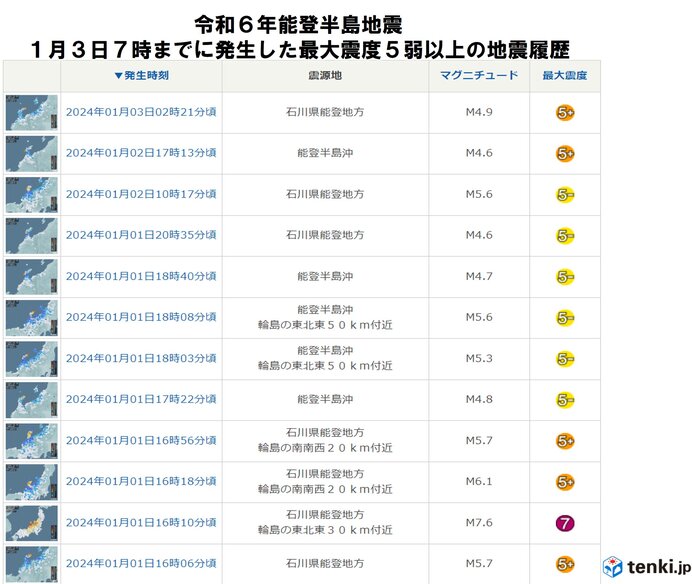The width and height of the screenshot is (692, 584).
Task: Open map thumbnail for 01月02日17時13分 quake
Action: pos(31,154)
